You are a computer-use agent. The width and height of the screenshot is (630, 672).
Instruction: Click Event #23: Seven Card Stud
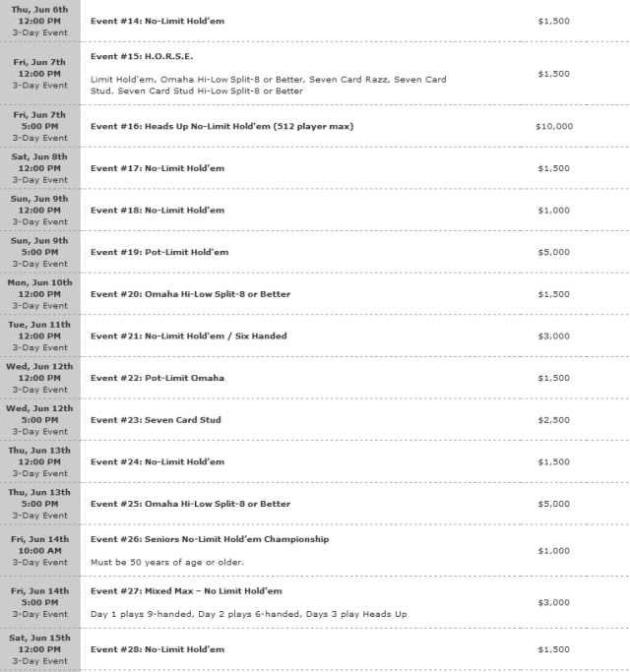pyautogui.click(x=156, y=420)
